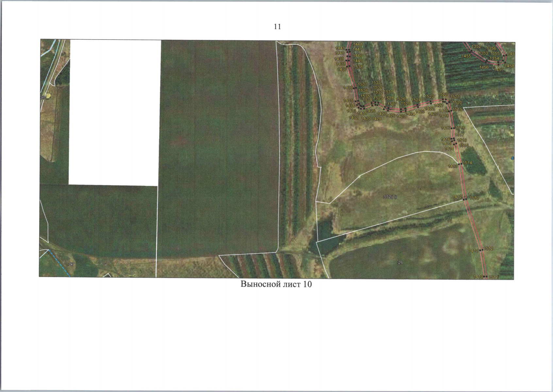Click survey point label 1411

[x=473, y=251]
